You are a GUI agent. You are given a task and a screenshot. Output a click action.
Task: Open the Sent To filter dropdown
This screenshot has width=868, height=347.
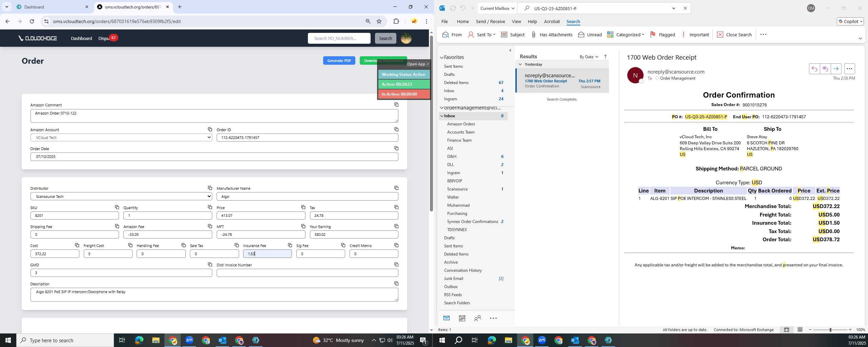[x=481, y=35]
